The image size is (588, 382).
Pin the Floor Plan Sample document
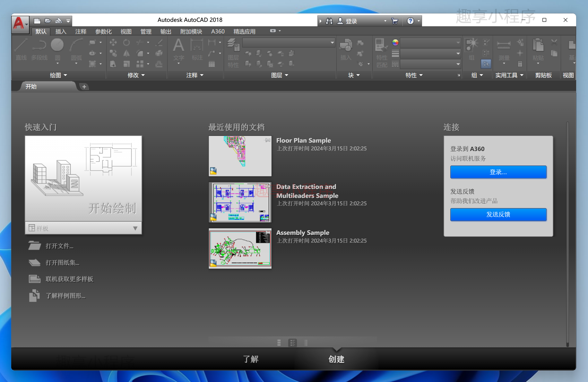pos(267,140)
